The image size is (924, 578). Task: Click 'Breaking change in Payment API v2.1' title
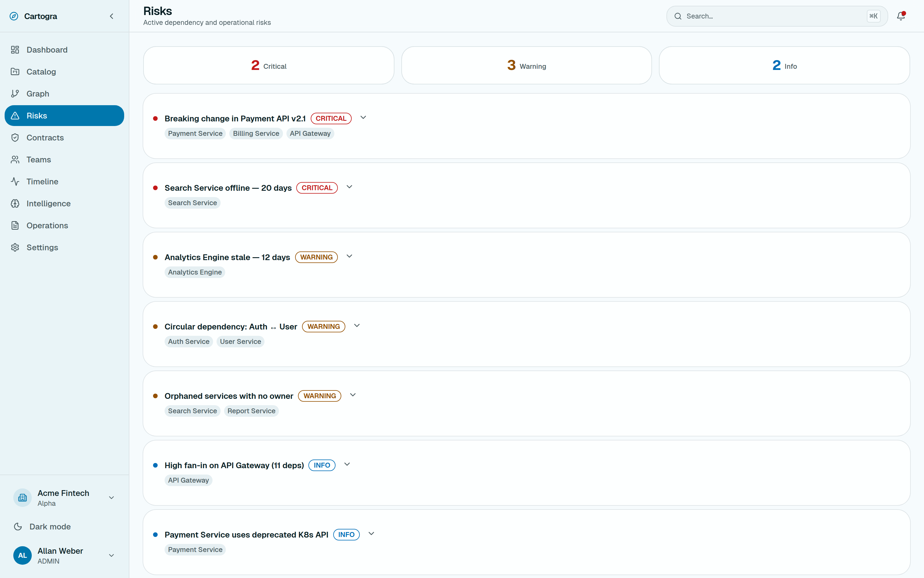(235, 118)
